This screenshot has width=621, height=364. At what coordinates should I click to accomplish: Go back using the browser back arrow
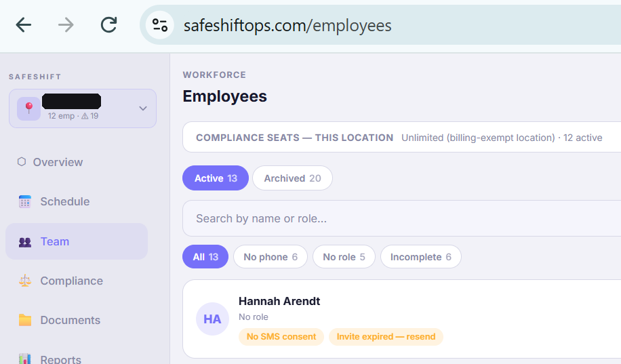click(x=23, y=25)
